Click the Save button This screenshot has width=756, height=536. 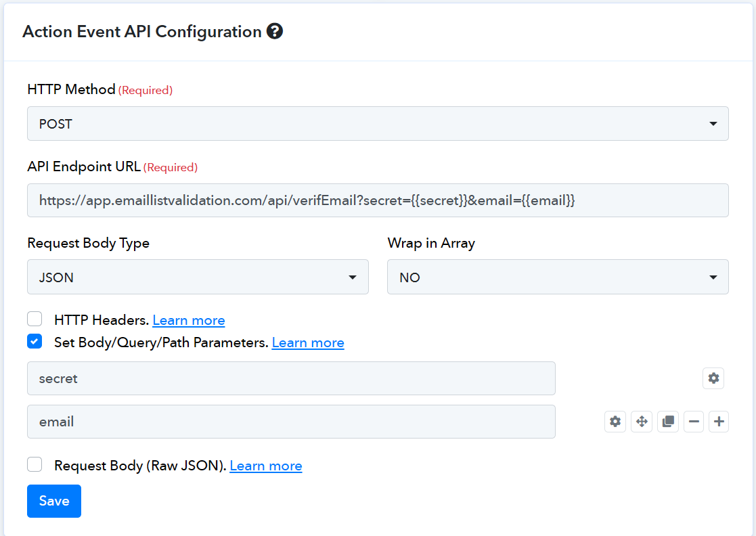[x=54, y=501]
